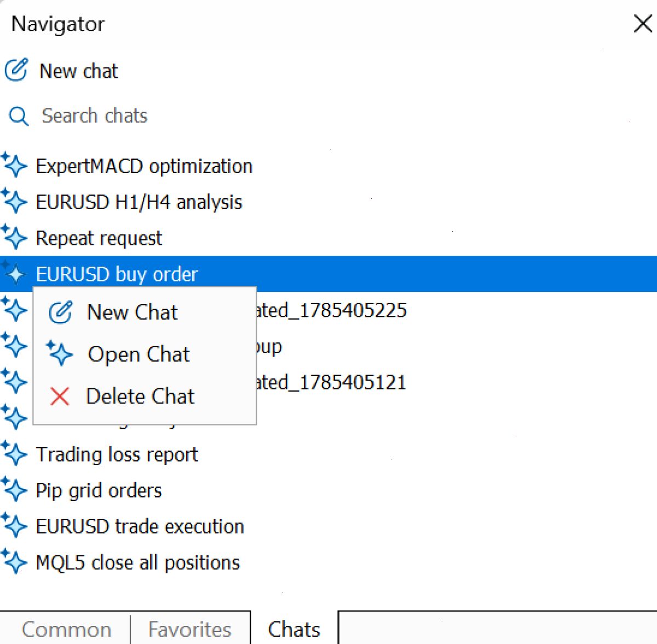Choose New Chat from the context menu
The image size is (657, 644).
(x=145, y=312)
